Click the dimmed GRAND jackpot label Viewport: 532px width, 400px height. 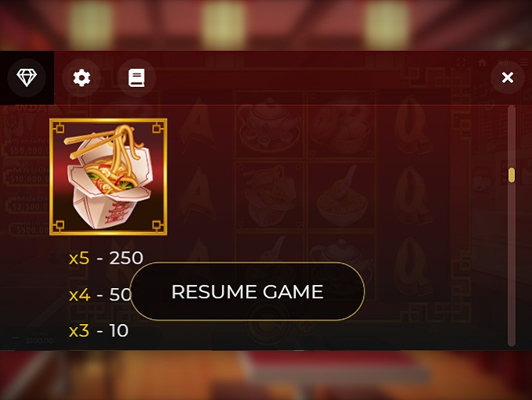click(x=30, y=141)
